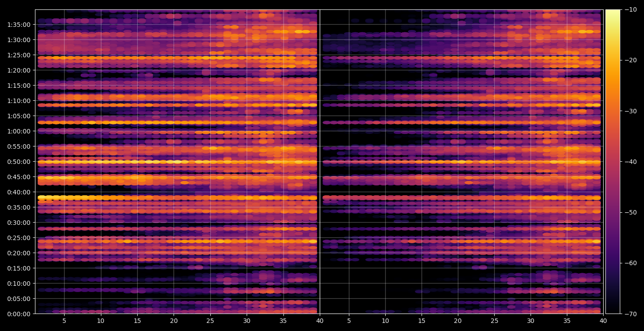Image resolution: width=644 pixels, height=331 pixels.
Task: Click the 1:05:00 time axis label
Action: [19, 116]
